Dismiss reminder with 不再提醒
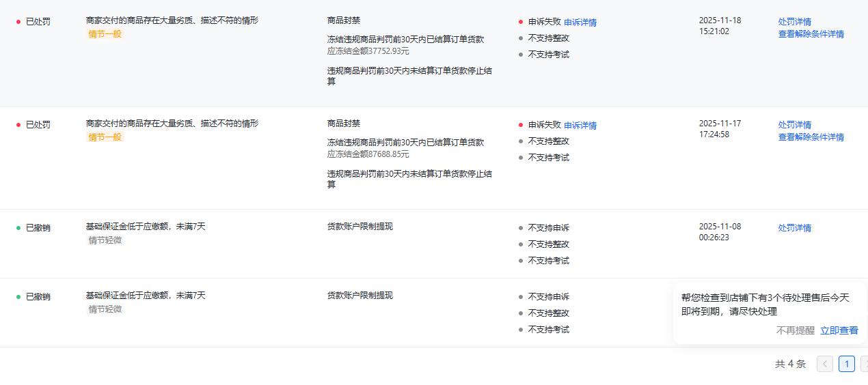This screenshot has height=385, width=868. coord(795,330)
